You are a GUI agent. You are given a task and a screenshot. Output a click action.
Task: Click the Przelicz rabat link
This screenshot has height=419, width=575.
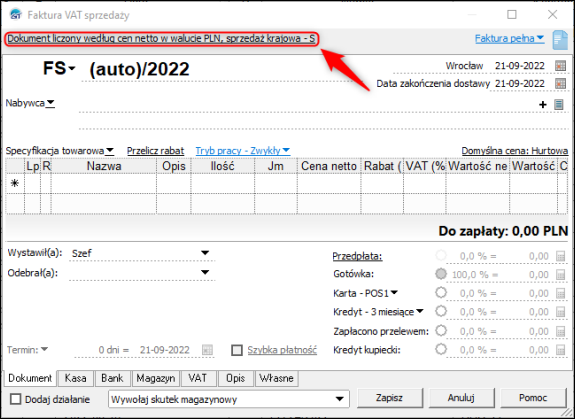(x=155, y=151)
